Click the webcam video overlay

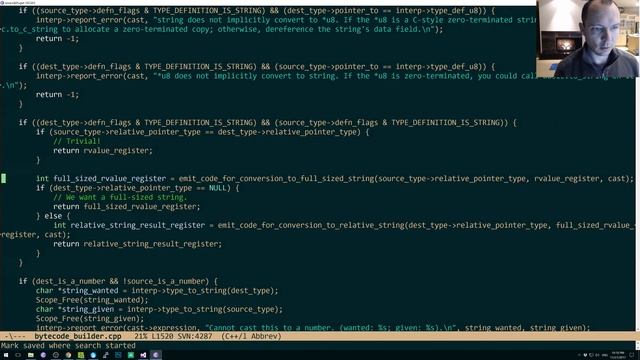pos(588,38)
